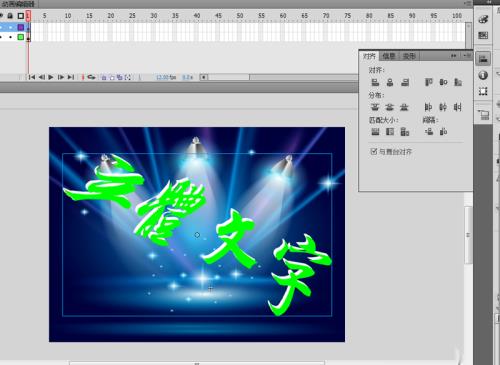Click frame 20 on timeline ruler
Image resolution: width=500 pixels, height=365 pixels.
tap(111, 16)
